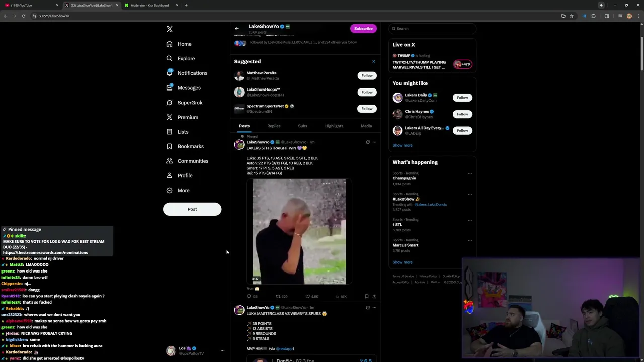
Task: Play the pinned post video
Action: (x=299, y=232)
